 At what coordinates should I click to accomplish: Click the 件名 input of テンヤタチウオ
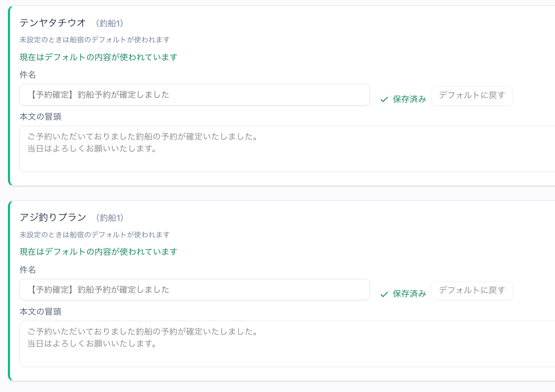click(x=194, y=95)
